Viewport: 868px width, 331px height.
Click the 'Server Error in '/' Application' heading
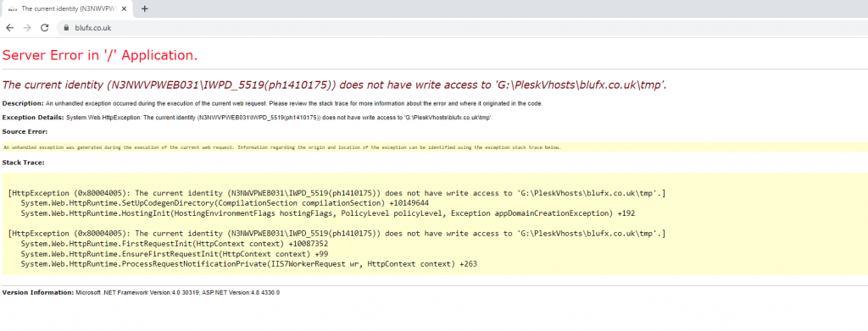[x=100, y=55]
